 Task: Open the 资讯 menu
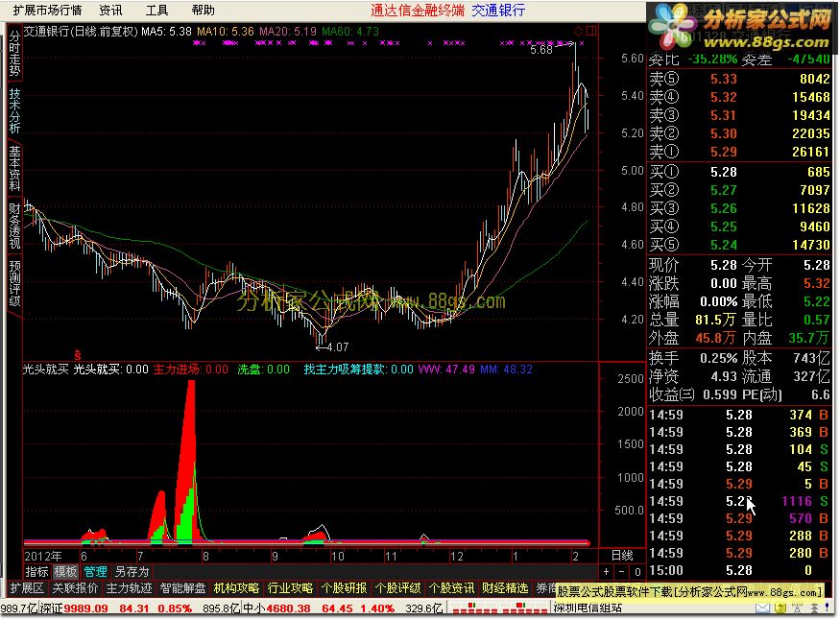pyautogui.click(x=110, y=10)
